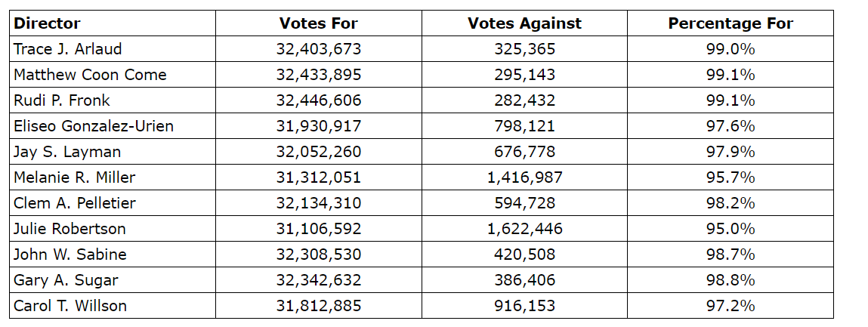The height and width of the screenshot is (327, 868).
Task: Click on Rudi P. Fronk cell
Action: [x=60, y=100]
